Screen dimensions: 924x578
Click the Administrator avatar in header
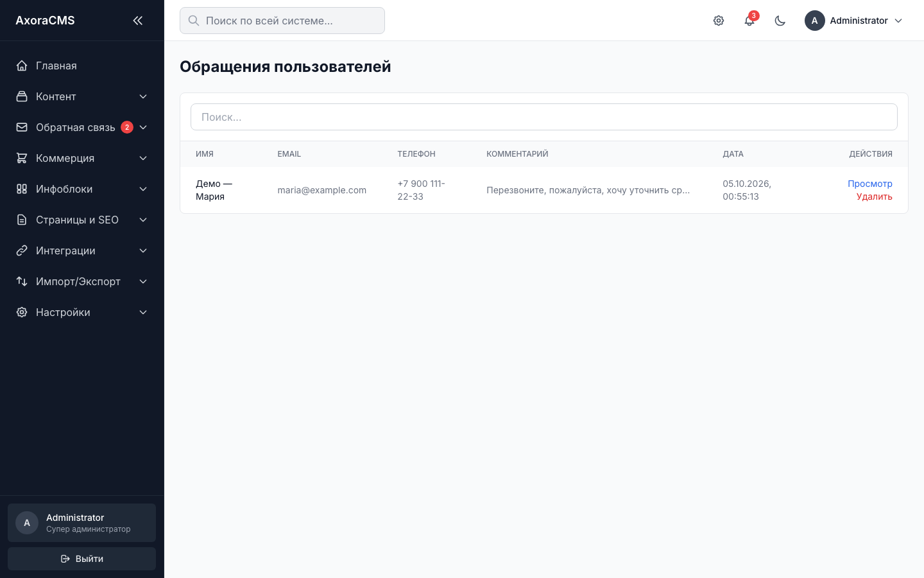point(815,21)
